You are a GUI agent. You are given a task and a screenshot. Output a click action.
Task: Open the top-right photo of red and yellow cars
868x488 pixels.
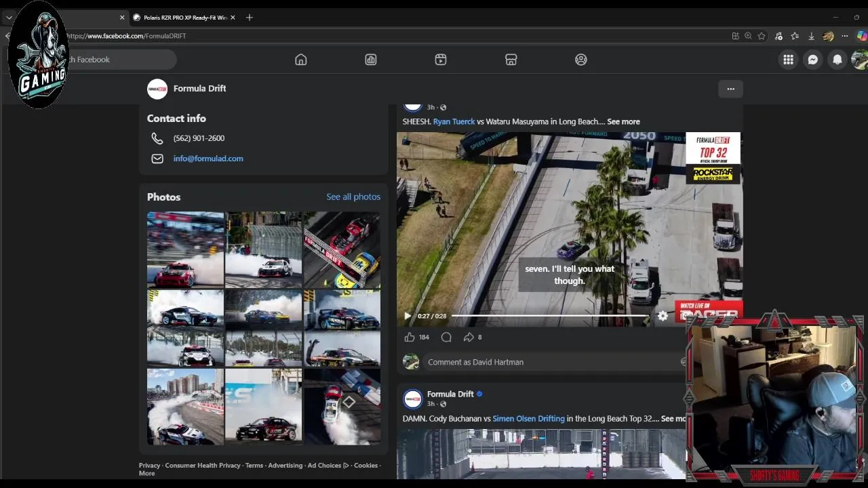tap(342, 249)
